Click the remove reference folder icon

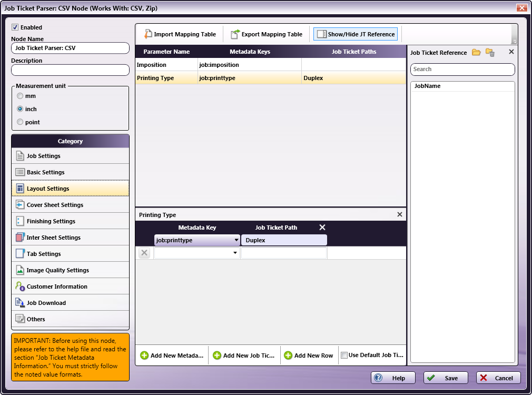(x=490, y=52)
